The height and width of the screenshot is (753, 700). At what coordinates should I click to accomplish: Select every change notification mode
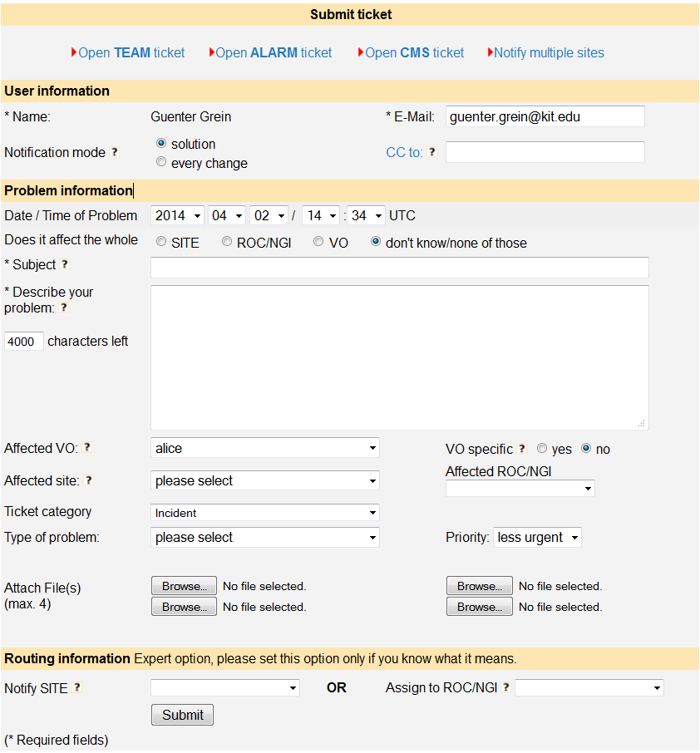point(160,162)
